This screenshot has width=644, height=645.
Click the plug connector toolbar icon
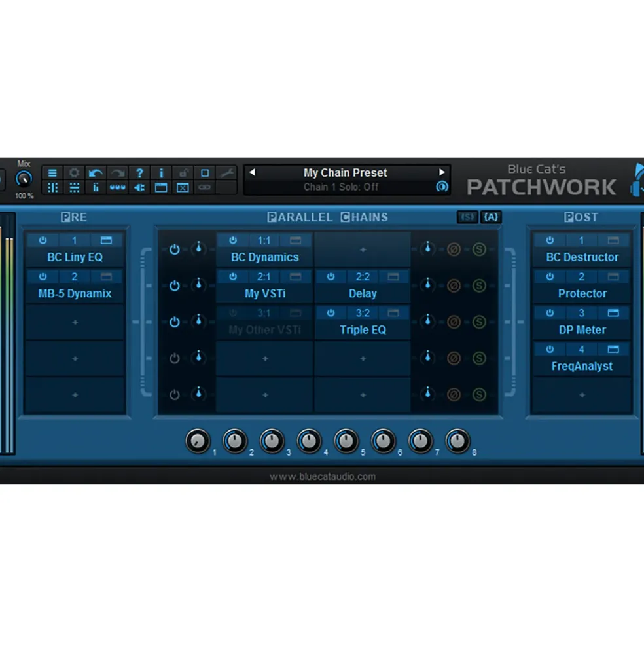tap(139, 187)
